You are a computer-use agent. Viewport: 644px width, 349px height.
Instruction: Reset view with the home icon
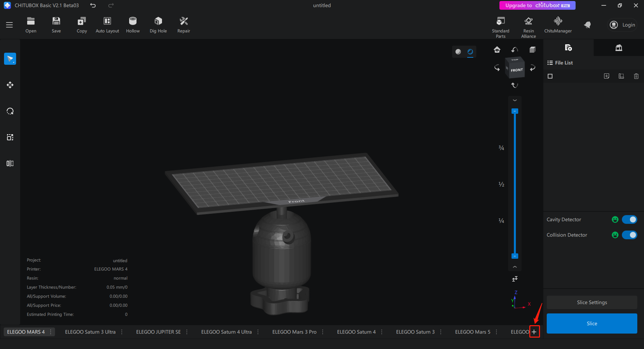(x=497, y=50)
